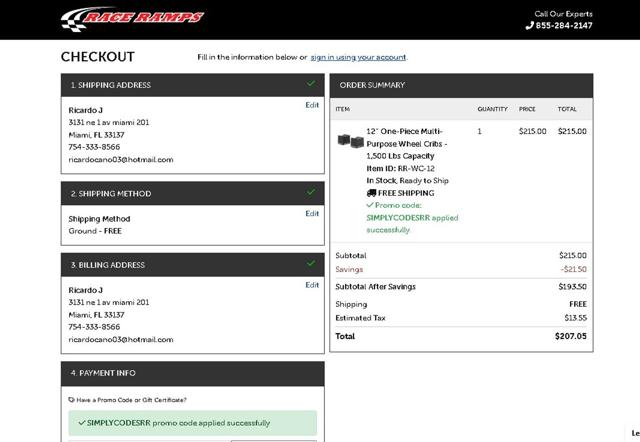
Task: Click the checkmark beside Promo code in order summary
Action: click(x=370, y=205)
